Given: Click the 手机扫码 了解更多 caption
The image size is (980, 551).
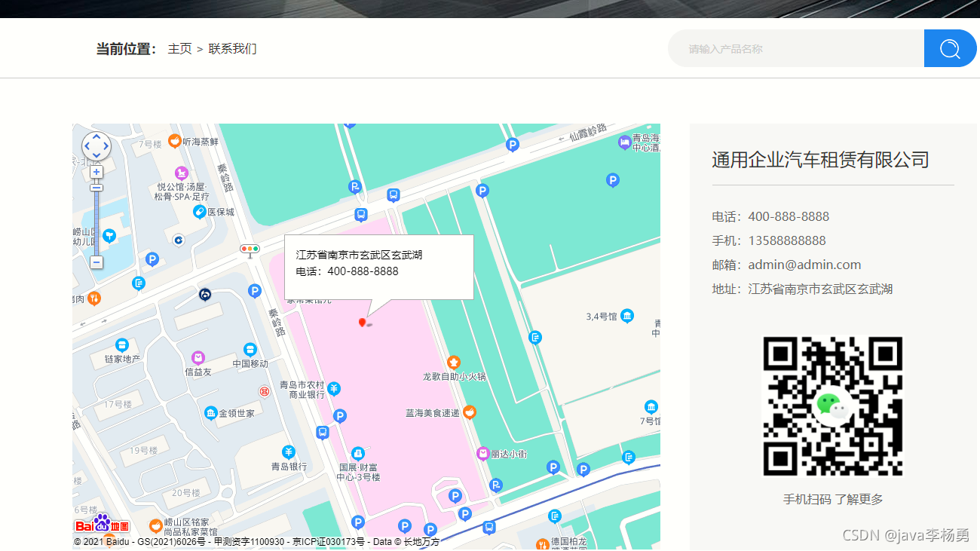Looking at the screenshot, I should (833, 499).
